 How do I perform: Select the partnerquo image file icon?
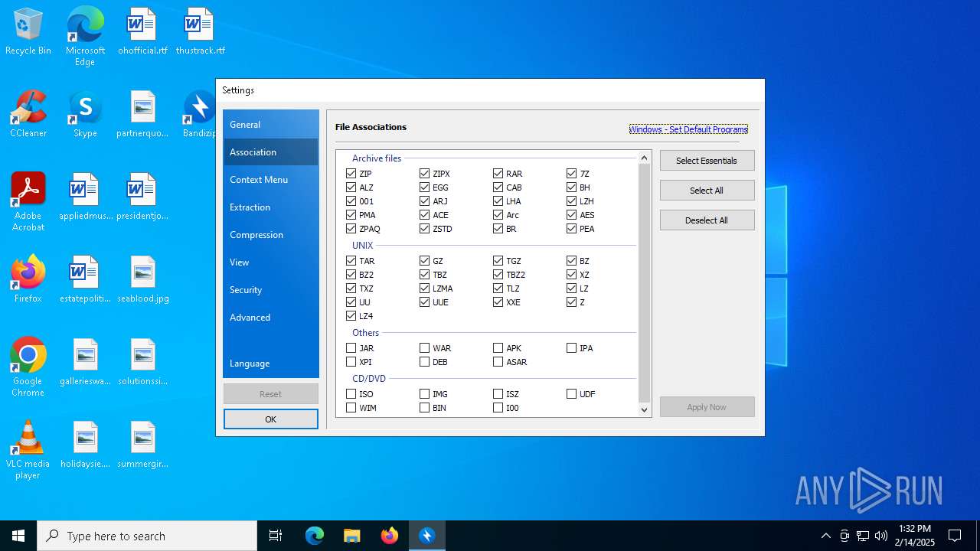(142, 115)
